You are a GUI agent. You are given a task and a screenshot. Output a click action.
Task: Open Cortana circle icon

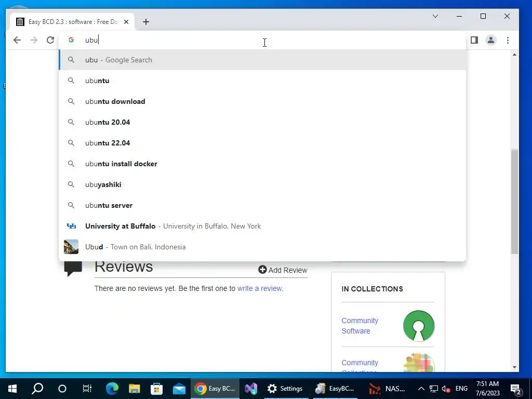click(62, 389)
